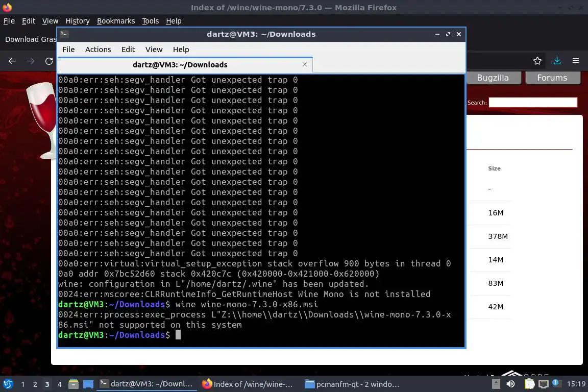Open Firefox View menu
The image size is (588, 392).
pos(50,21)
